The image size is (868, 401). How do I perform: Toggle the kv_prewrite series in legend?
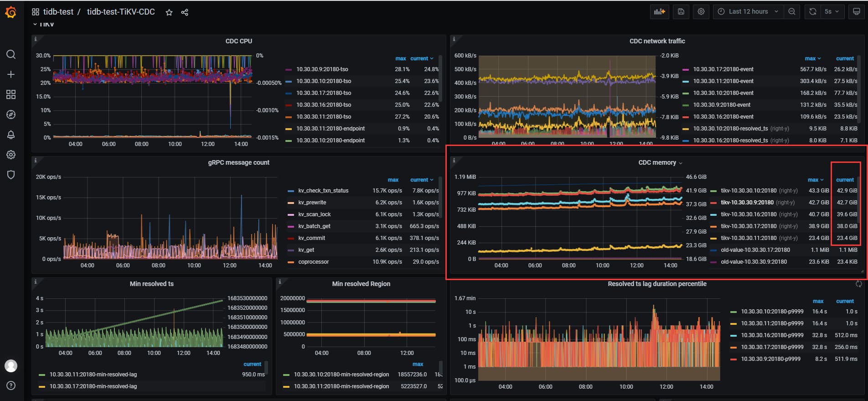pyautogui.click(x=312, y=203)
